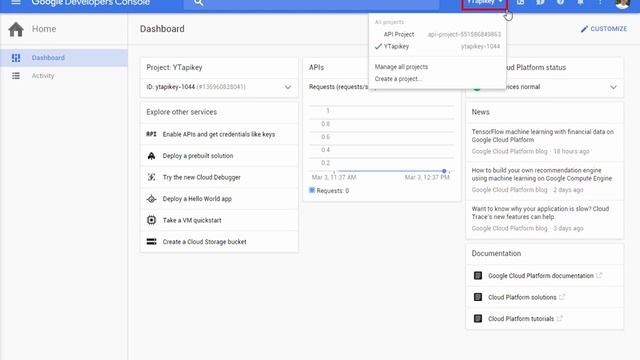Select Activity in the sidebar
Image resolution: width=640 pixels, height=360 pixels.
(x=64, y=76)
